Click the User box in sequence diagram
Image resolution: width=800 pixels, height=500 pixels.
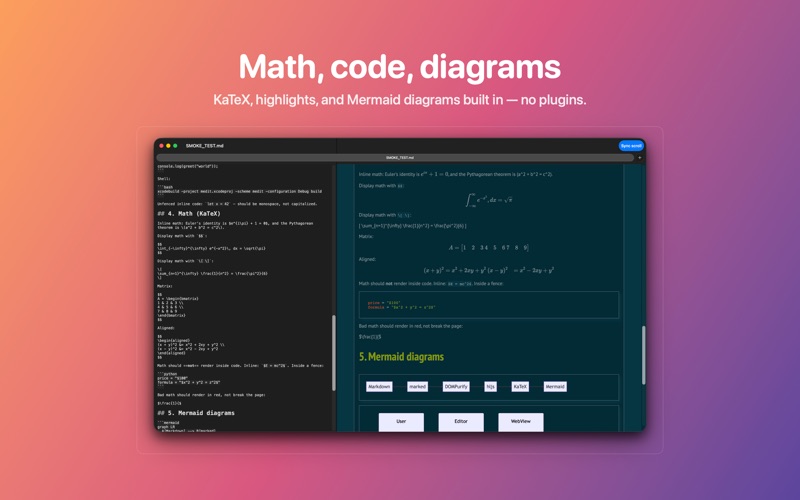pyautogui.click(x=401, y=422)
